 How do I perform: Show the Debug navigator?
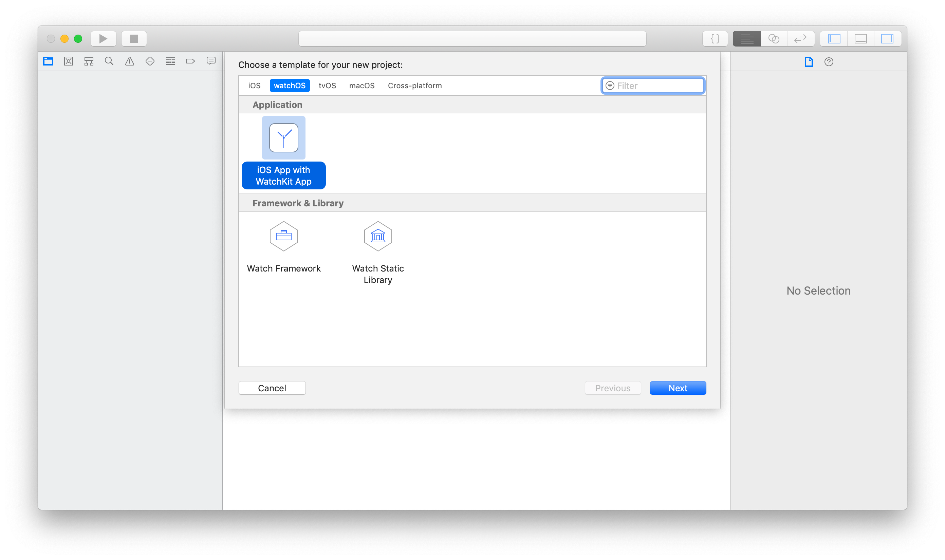pyautogui.click(x=170, y=61)
